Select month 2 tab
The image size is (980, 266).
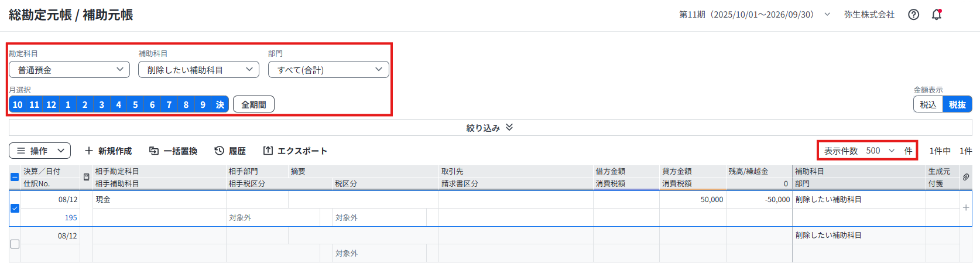pos(85,104)
